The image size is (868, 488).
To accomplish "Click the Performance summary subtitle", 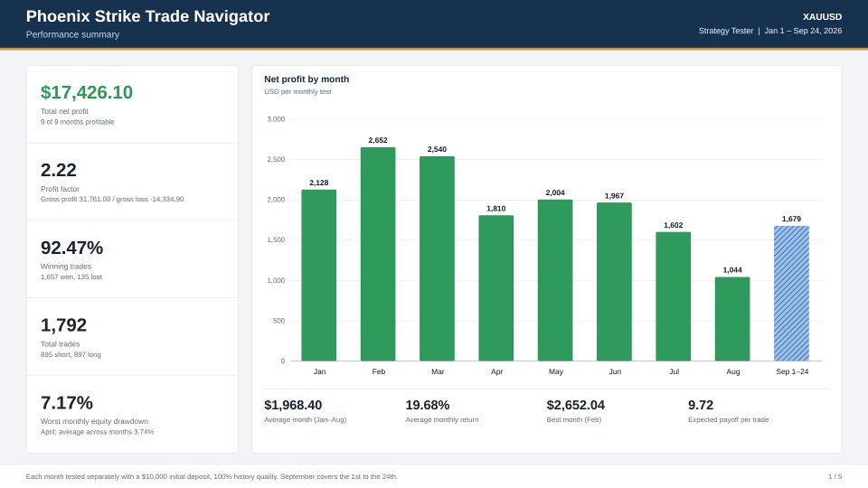I will point(72,34).
